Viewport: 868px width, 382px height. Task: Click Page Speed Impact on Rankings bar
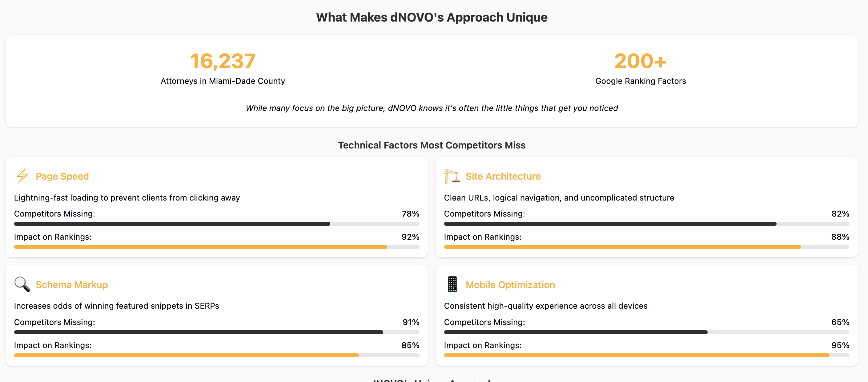click(217, 247)
